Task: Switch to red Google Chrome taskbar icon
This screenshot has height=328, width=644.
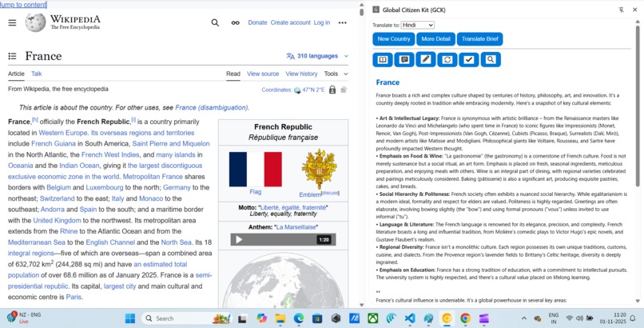Action: point(465,318)
